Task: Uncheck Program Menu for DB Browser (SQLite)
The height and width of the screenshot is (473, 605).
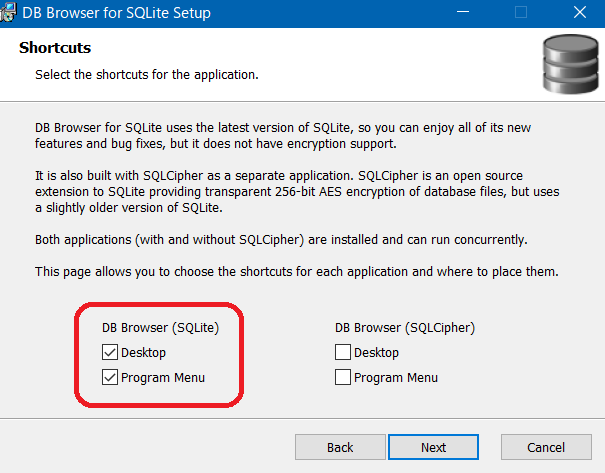Action: [x=110, y=377]
